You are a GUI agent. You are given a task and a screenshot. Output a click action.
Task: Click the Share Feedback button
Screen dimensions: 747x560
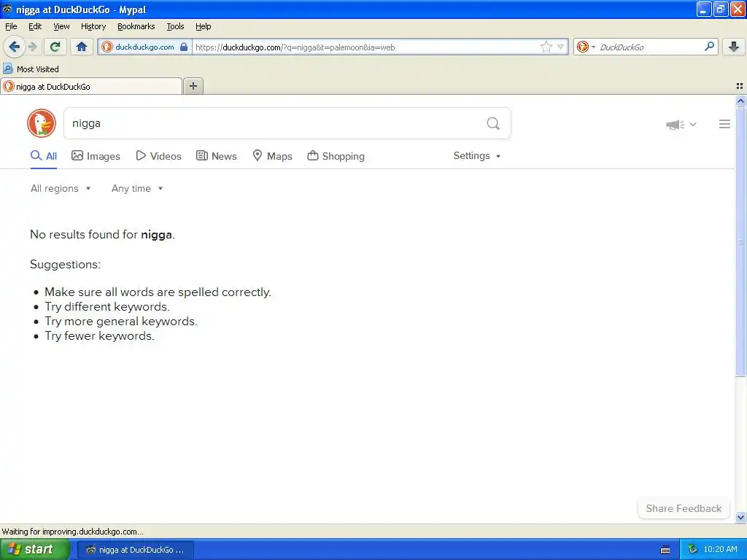point(684,508)
